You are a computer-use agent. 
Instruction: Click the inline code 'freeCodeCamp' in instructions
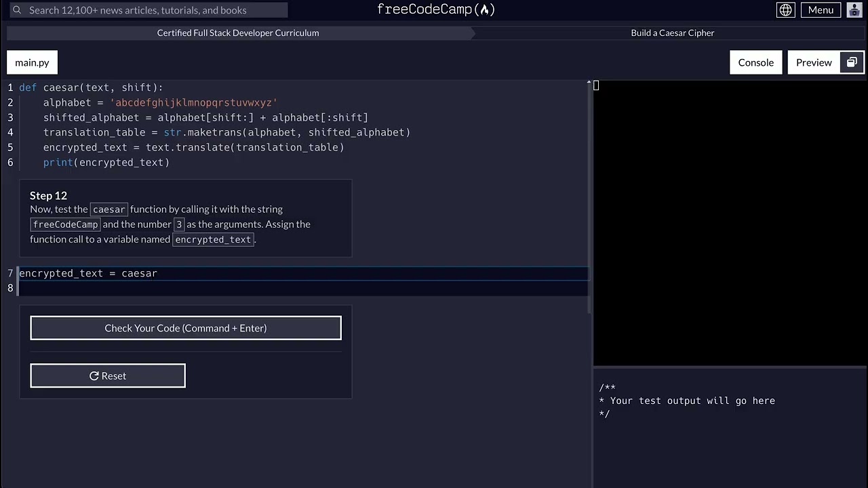pyautogui.click(x=65, y=224)
